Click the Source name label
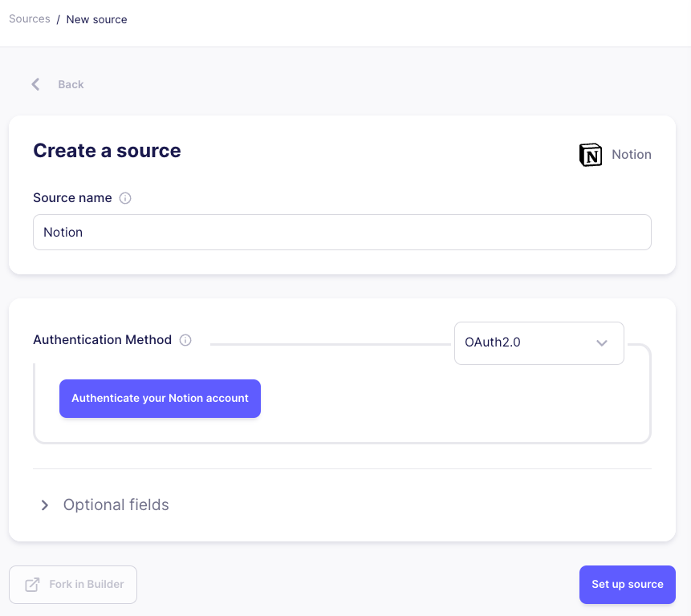 click(x=72, y=197)
